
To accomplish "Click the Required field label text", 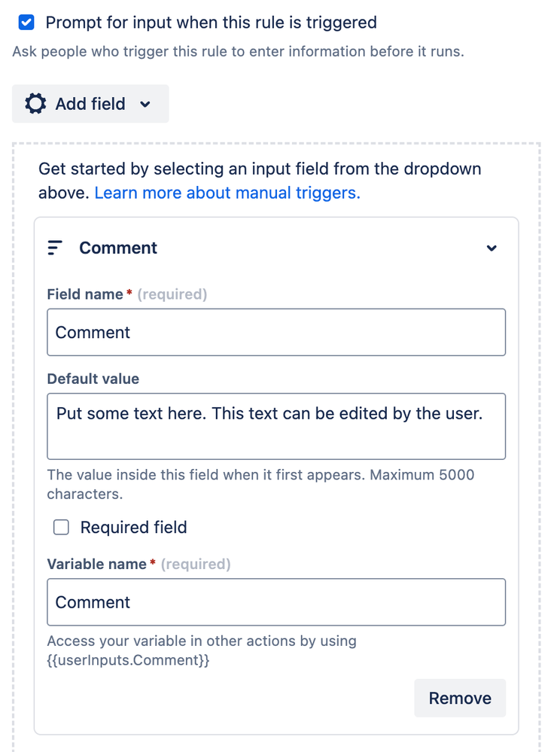I will coord(134,528).
